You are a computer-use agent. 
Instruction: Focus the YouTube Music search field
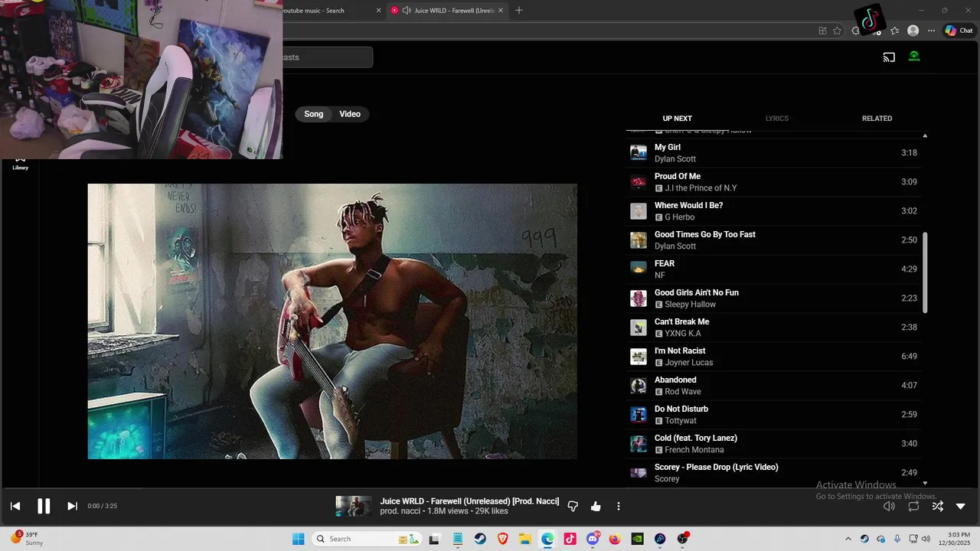coord(328,57)
